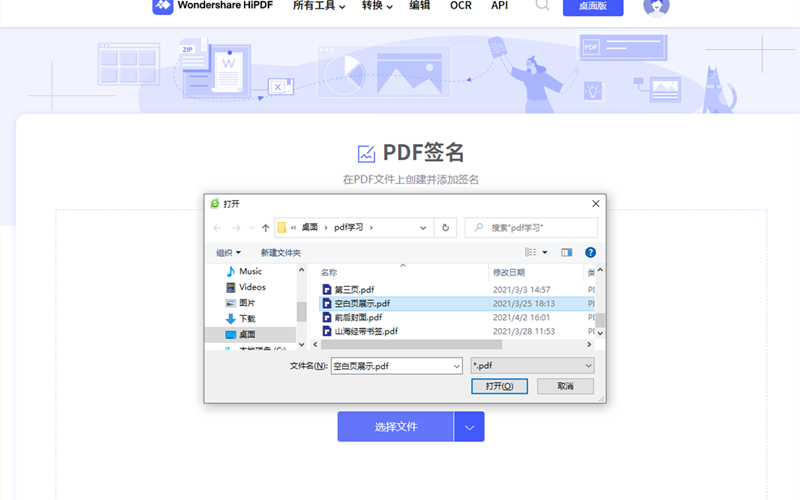The image size is (800, 500).
Task: Expand the 所有工具 menu
Action: pos(319,6)
